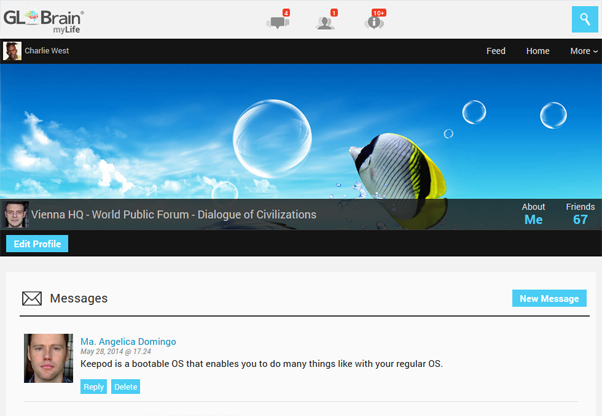Click the butterflyfish cover banner image
The image size is (602, 416).
[x=301, y=131]
